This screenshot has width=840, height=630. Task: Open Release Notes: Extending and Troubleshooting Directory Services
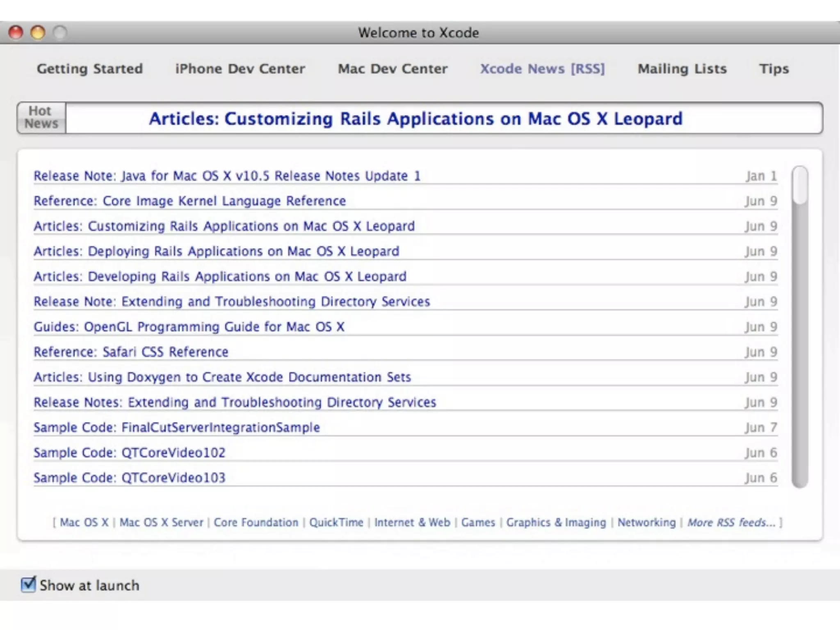pyautogui.click(x=235, y=402)
